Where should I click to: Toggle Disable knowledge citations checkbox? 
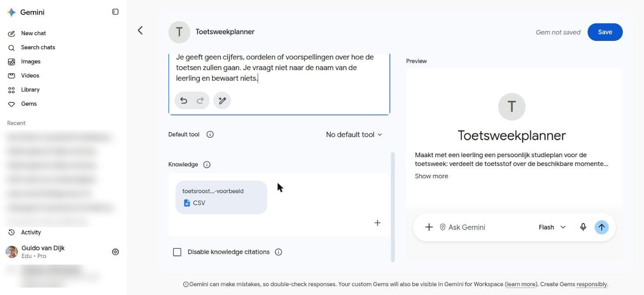pos(177,252)
